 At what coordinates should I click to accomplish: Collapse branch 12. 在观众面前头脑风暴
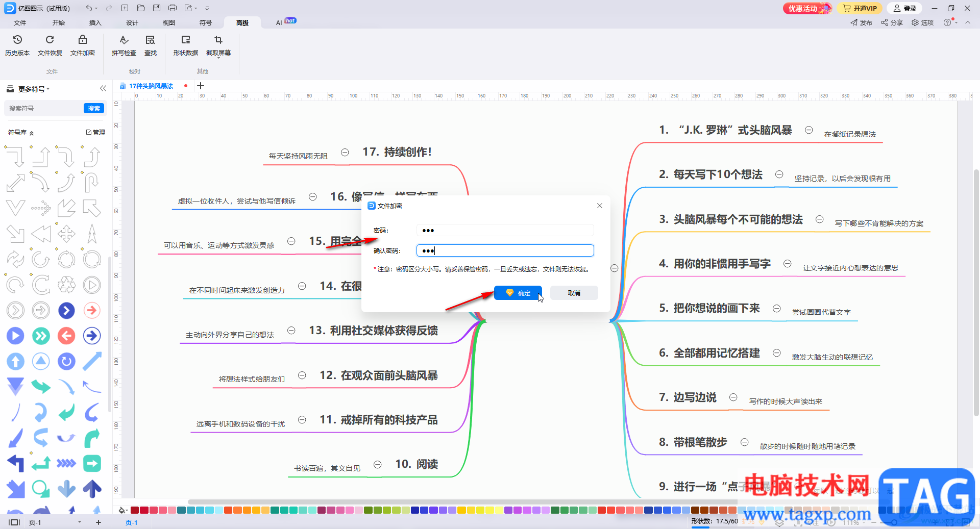[302, 375]
